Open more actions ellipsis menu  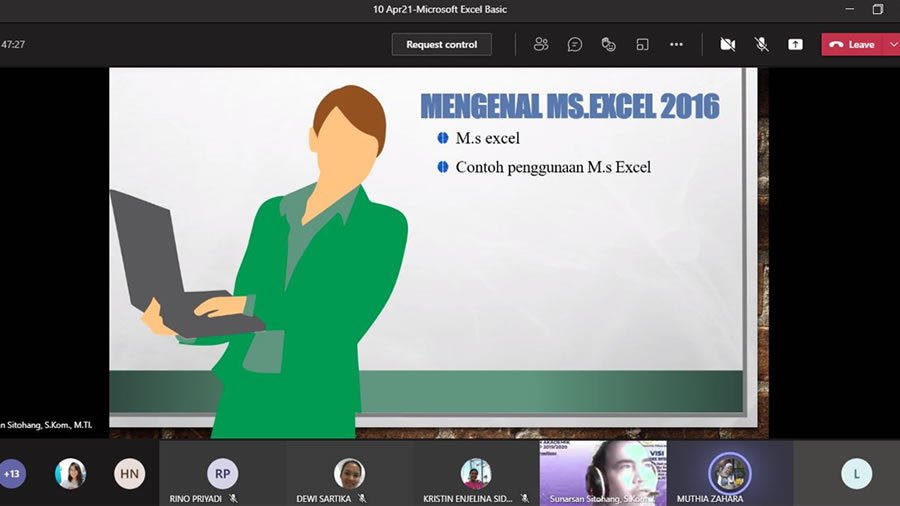[676, 44]
